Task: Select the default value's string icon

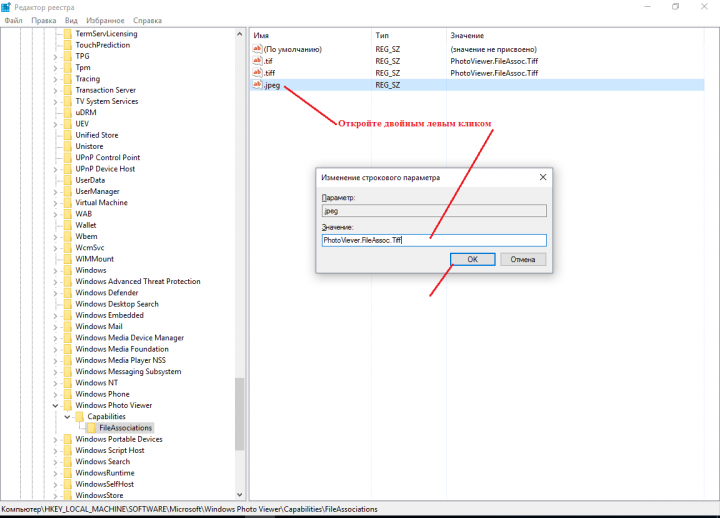Action: coord(257,49)
